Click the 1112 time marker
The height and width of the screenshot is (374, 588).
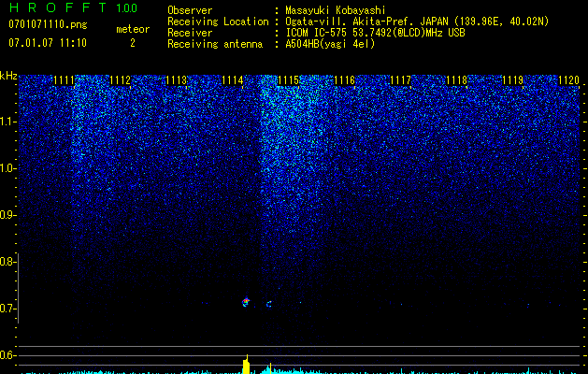120,80
